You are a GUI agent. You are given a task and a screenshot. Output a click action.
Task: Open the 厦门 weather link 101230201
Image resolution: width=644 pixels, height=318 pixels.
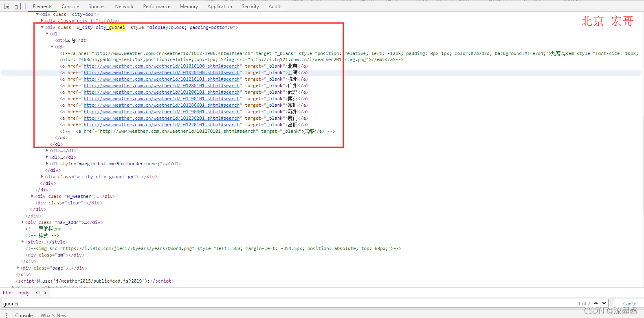[x=162, y=118]
